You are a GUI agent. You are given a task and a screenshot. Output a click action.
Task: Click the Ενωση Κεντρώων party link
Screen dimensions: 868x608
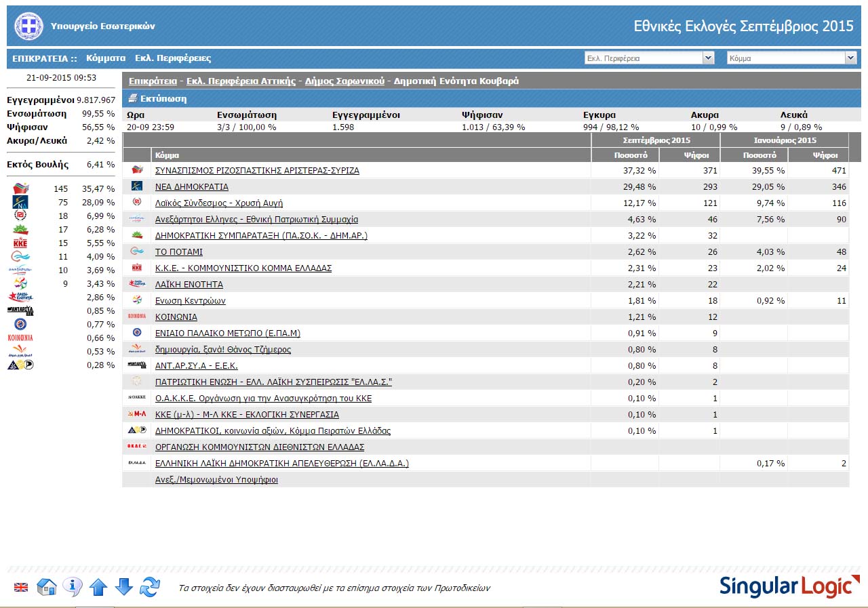pyautogui.click(x=191, y=300)
